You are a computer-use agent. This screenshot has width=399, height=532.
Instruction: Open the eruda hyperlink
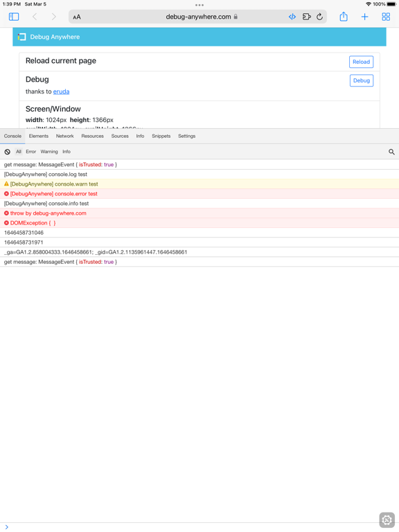click(62, 91)
